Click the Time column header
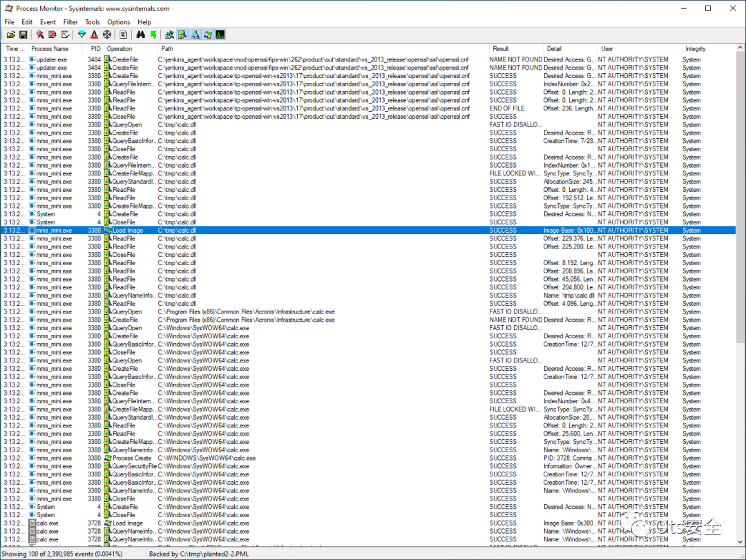Screen dimensions: 746x560 (15, 48)
